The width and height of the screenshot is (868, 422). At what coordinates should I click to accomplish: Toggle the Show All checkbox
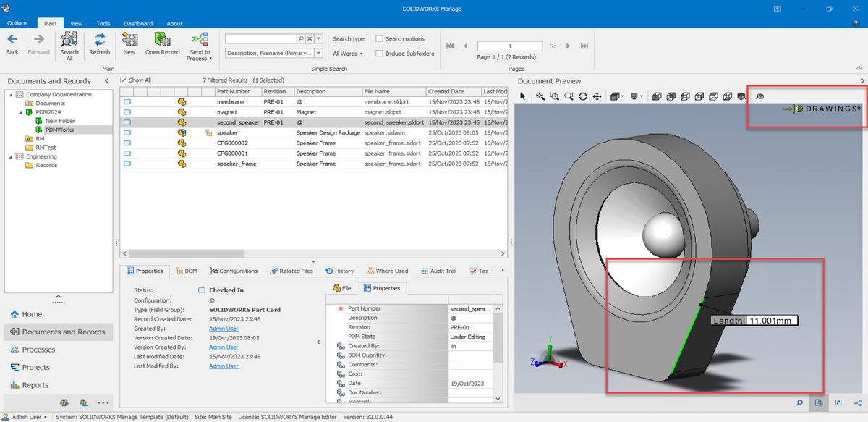coord(124,80)
